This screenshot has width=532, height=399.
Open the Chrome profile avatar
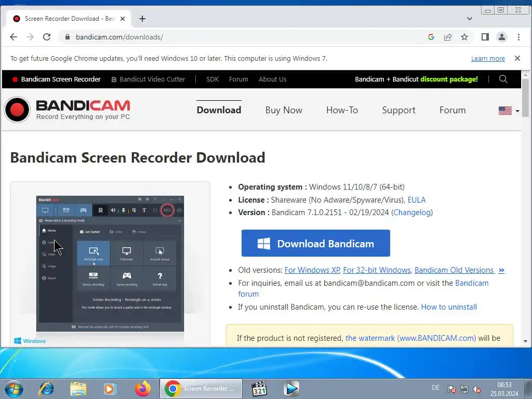pos(502,37)
